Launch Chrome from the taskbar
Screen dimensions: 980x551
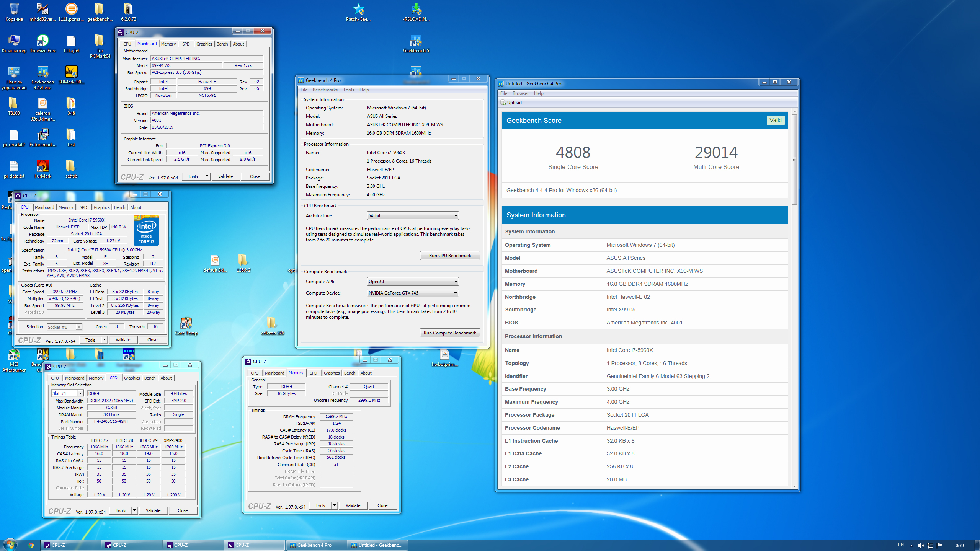31,545
